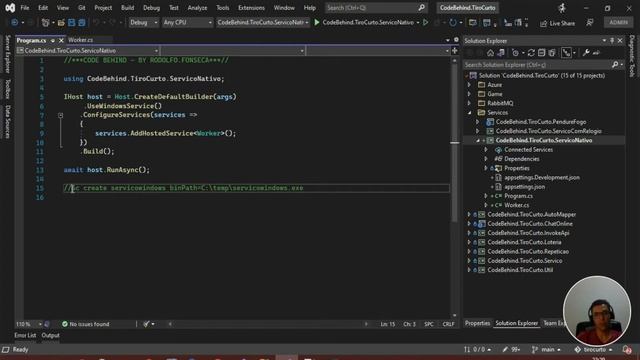This screenshot has height=360, width=640.
Task: Select Worker.cs in Solution Explorer
Action: coord(516,205)
